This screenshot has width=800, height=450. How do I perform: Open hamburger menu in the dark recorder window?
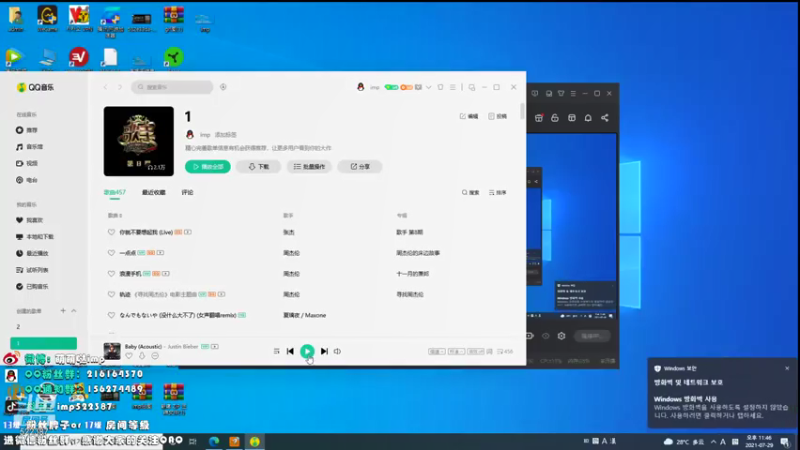pos(573,94)
